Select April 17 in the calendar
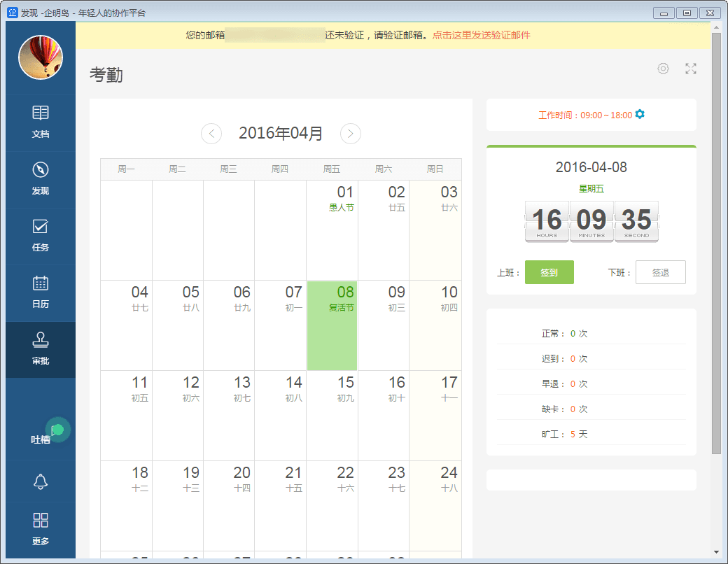Viewport: 728px width, 564px height. point(435,416)
